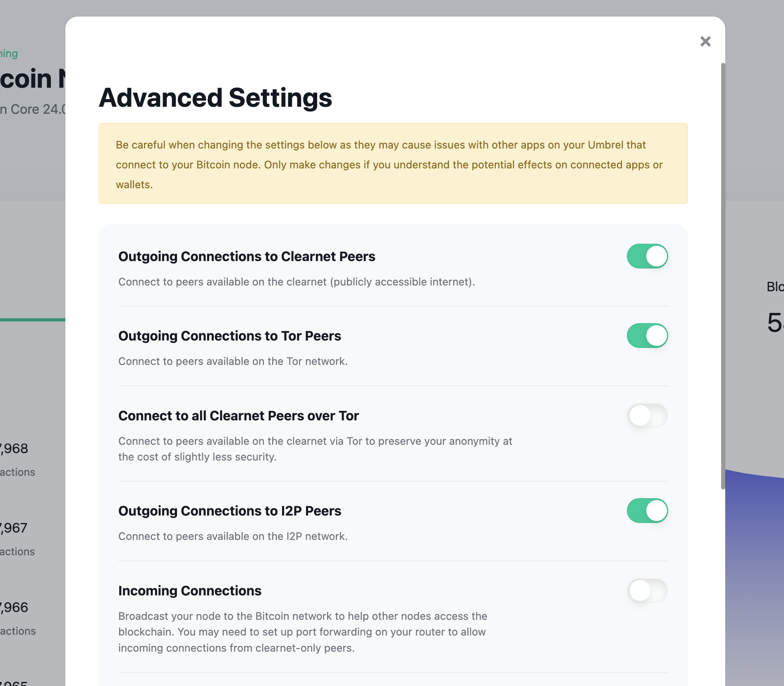This screenshot has width=784, height=686.
Task: Select the Tor network description text
Action: (x=233, y=361)
